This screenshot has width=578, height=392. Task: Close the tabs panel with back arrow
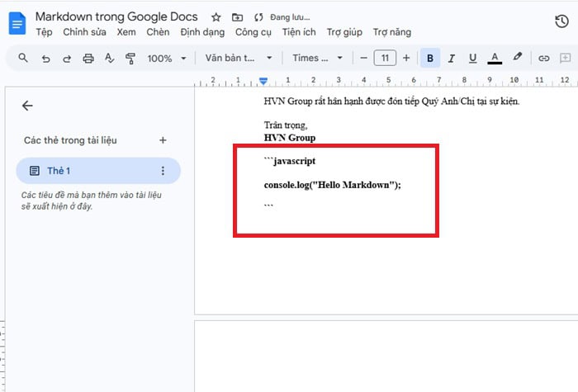tap(27, 106)
